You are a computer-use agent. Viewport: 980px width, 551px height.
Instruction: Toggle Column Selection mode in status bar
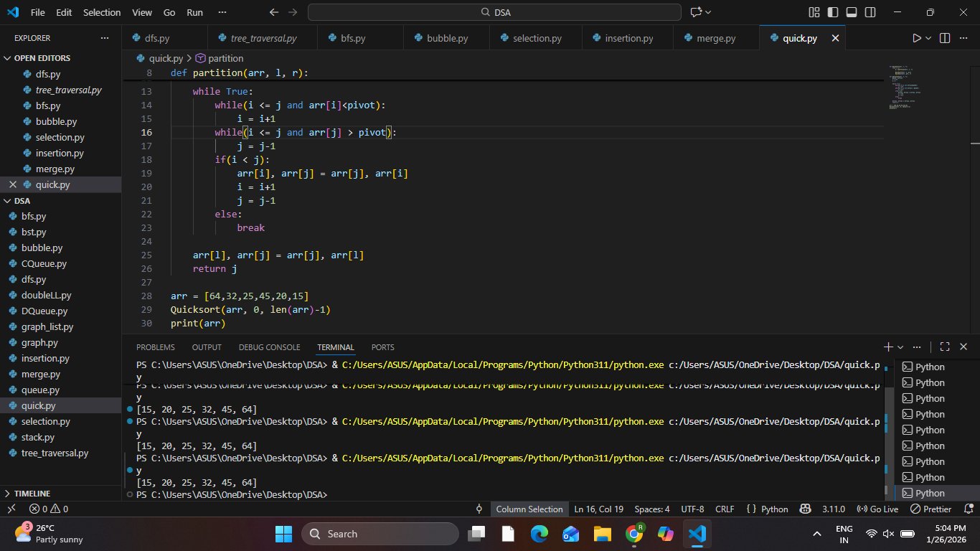click(x=529, y=509)
